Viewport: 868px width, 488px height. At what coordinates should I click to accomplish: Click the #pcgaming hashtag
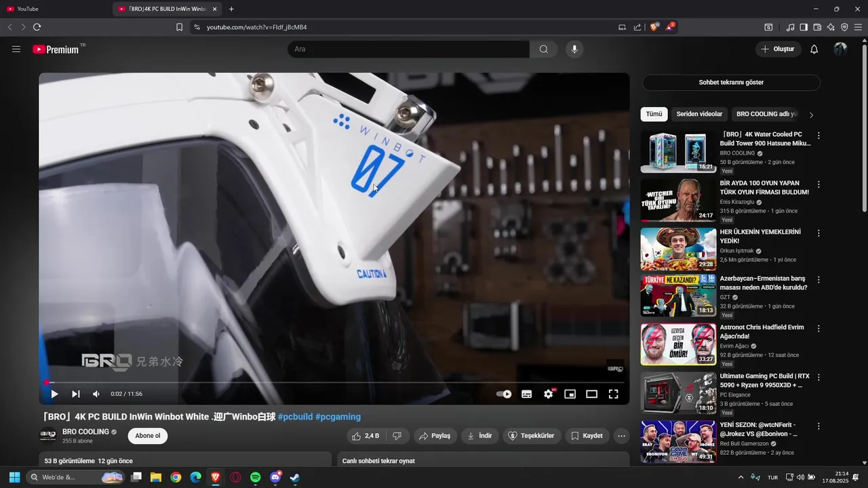click(338, 417)
